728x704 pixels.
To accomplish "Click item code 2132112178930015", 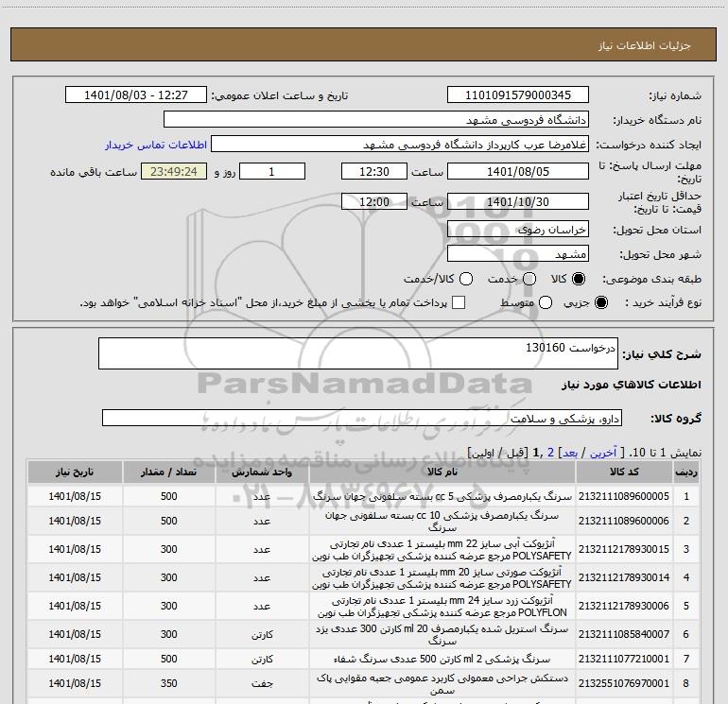I will pyautogui.click(x=624, y=549).
